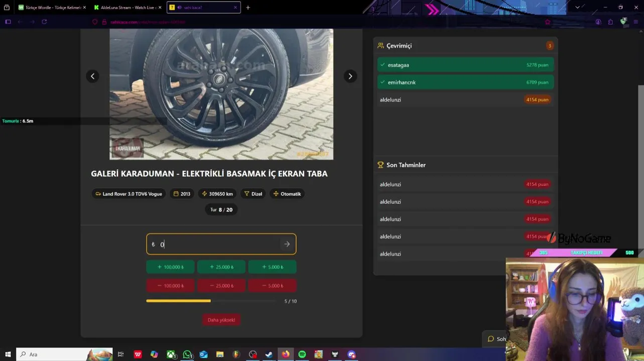Click the browser address bar
Screen dimensions: 644x361
click(321, 22)
